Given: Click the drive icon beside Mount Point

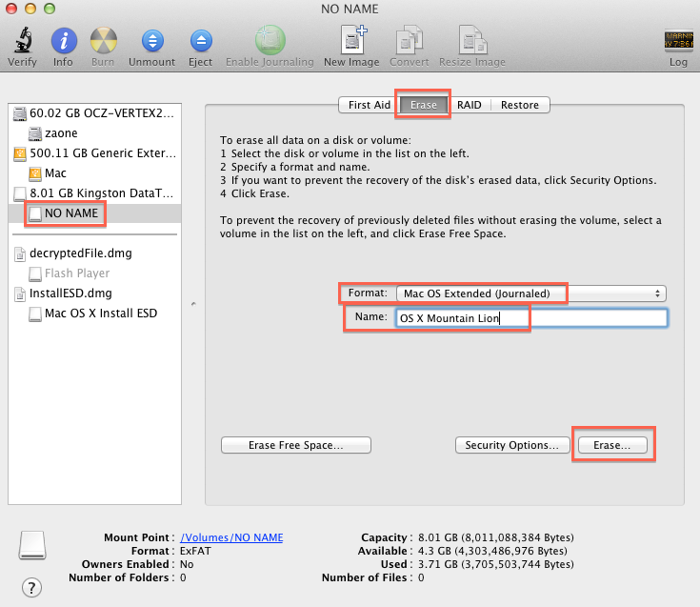Looking at the screenshot, I should point(32,545).
